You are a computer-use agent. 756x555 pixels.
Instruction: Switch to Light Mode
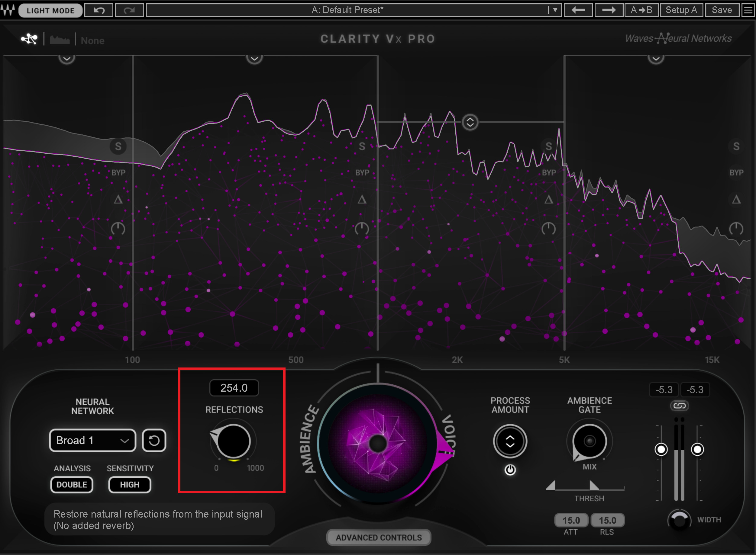pyautogui.click(x=50, y=10)
